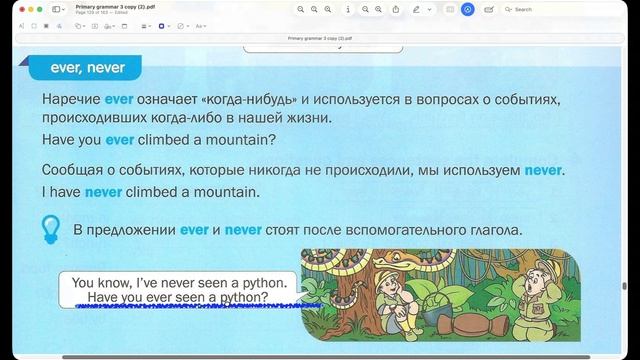Select the Highlight pen tool

pyautogui.click(x=416, y=9)
